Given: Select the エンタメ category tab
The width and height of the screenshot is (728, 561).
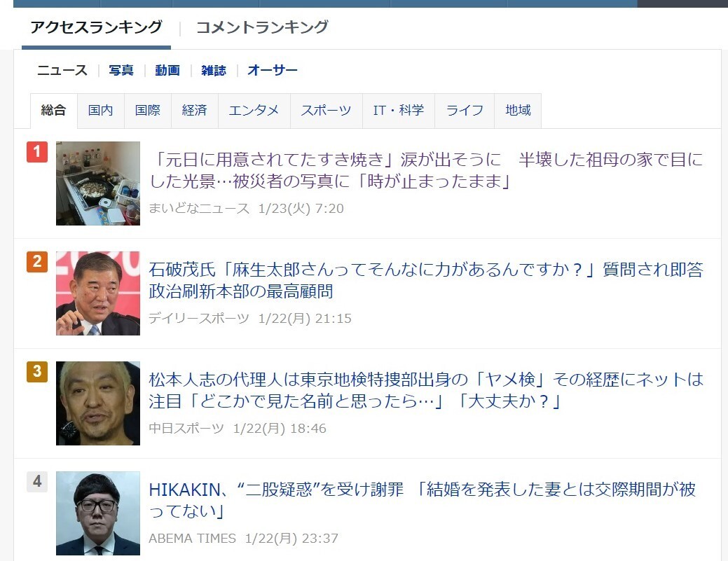Looking at the screenshot, I should [x=254, y=111].
